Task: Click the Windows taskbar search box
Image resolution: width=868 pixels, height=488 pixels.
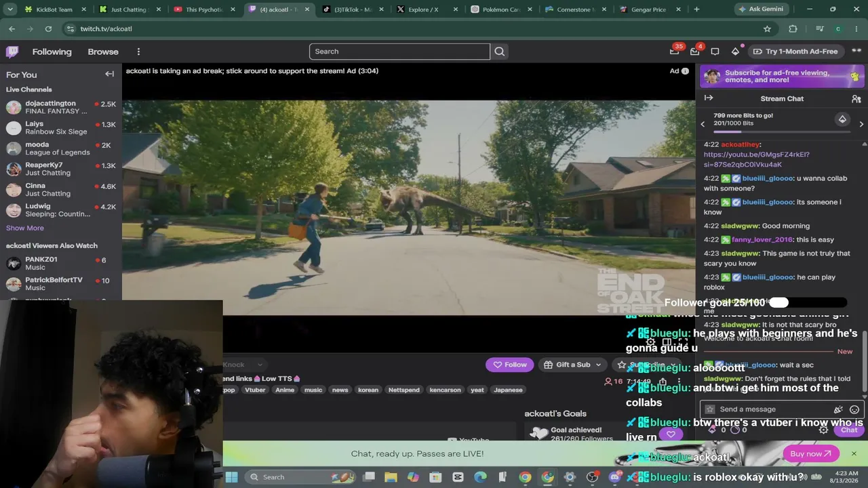Action: coord(301,477)
